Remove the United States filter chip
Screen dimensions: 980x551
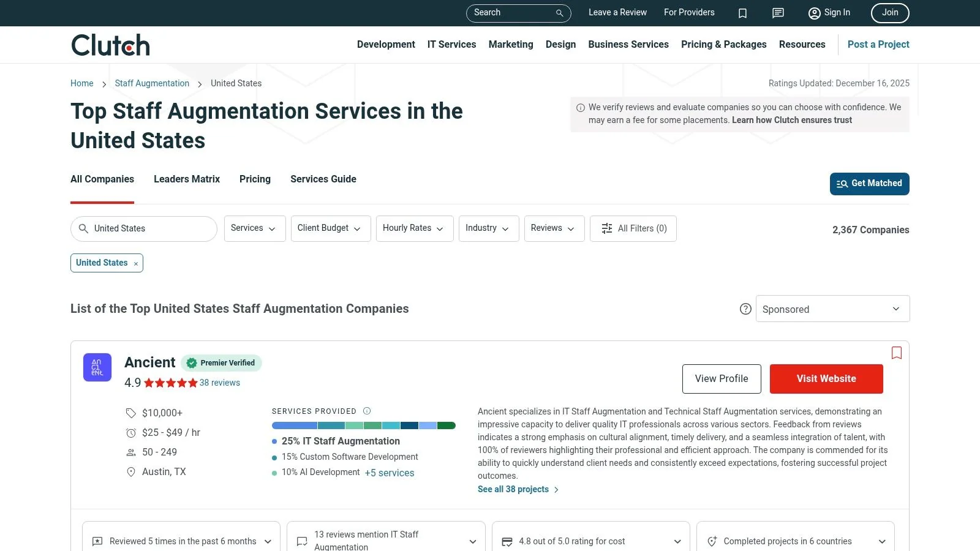click(136, 264)
